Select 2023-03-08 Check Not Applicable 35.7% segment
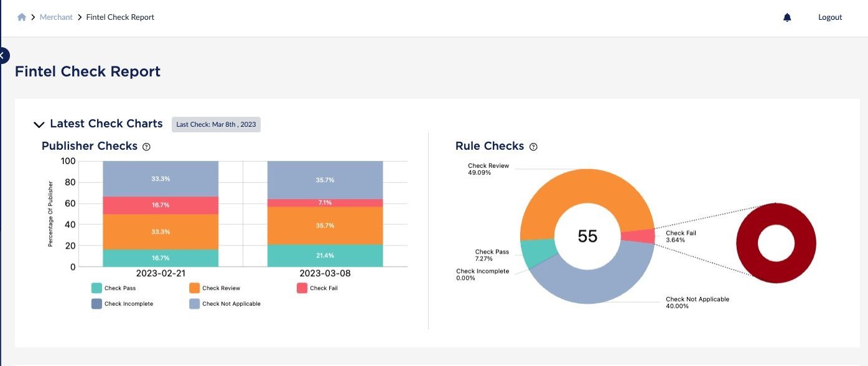Viewport: 868px width, 366px height. (x=325, y=180)
